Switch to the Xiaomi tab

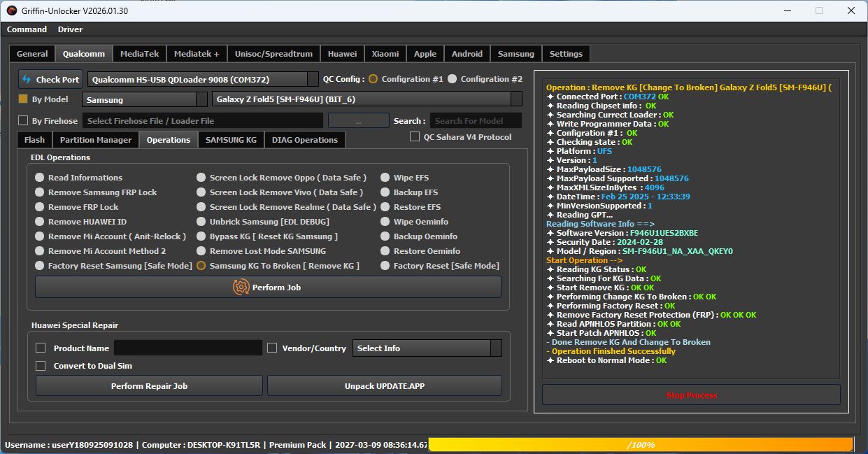point(385,54)
